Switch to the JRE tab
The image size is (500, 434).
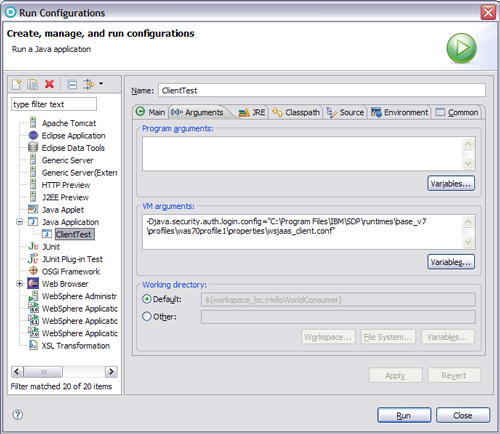[x=252, y=112]
